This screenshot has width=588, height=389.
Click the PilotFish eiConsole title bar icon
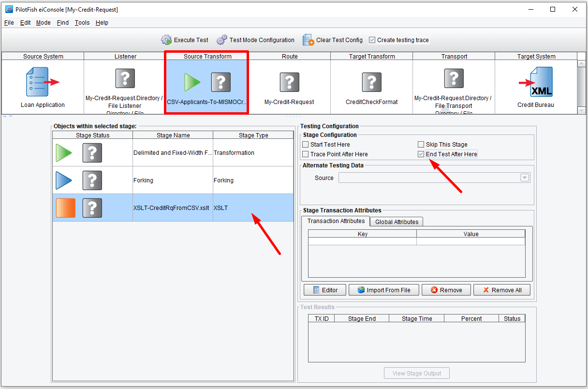click(x=9, y=10)
